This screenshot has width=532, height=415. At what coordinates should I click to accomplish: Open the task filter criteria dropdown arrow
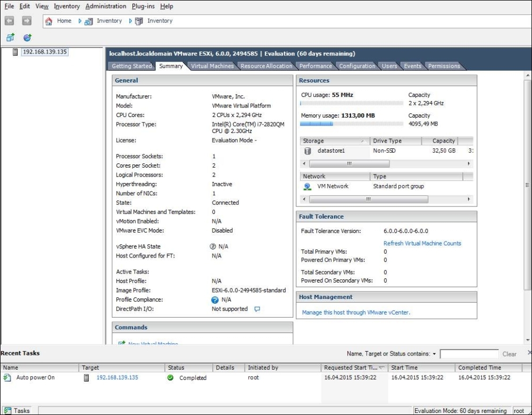pos(434,354)
